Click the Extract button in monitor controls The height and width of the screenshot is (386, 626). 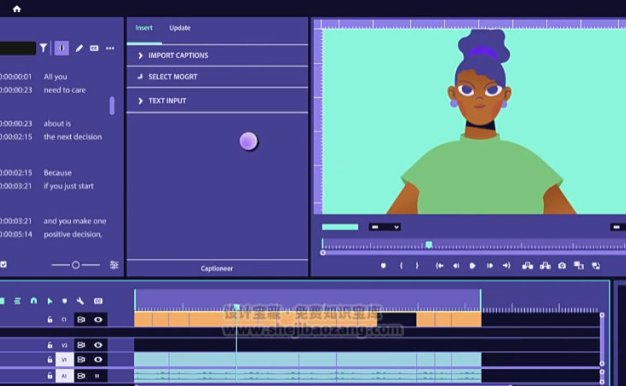coord(545,265)
